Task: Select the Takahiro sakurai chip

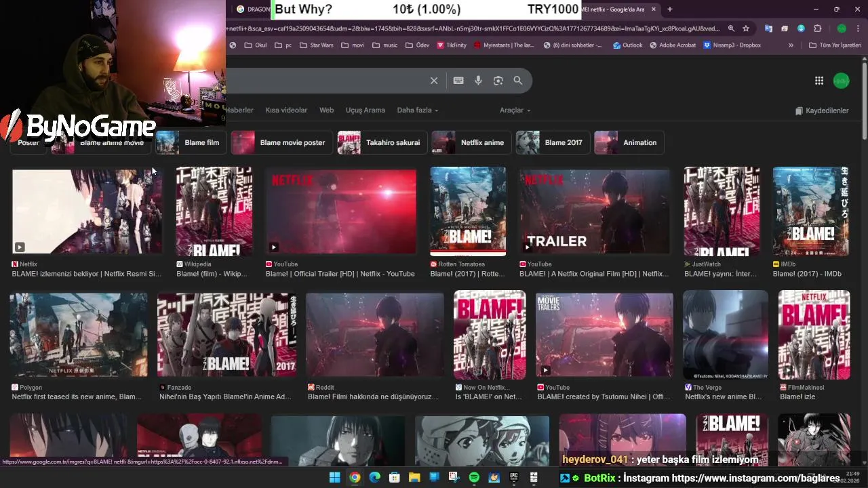Action: [x=382, y=142]
